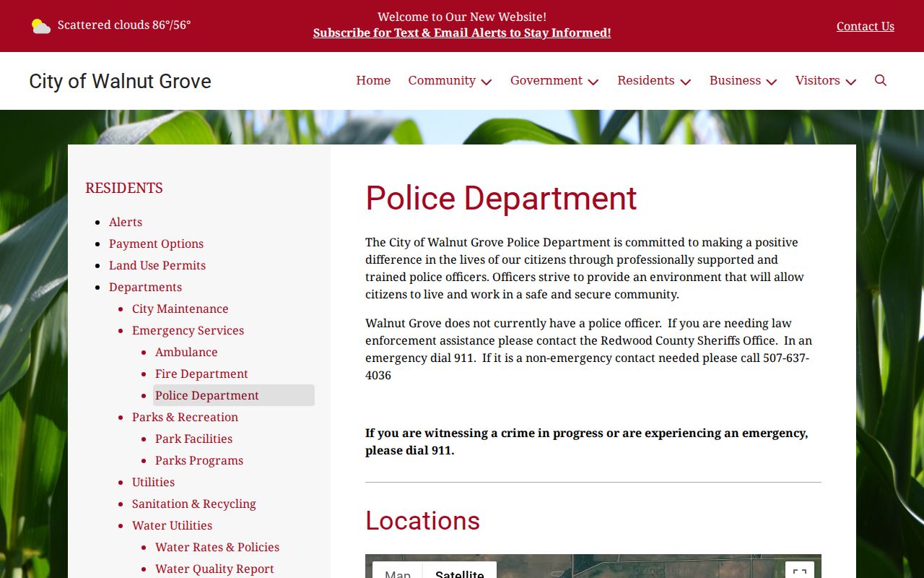
Task: Open Water Rates & Policies page
Action: pos(217,547)
